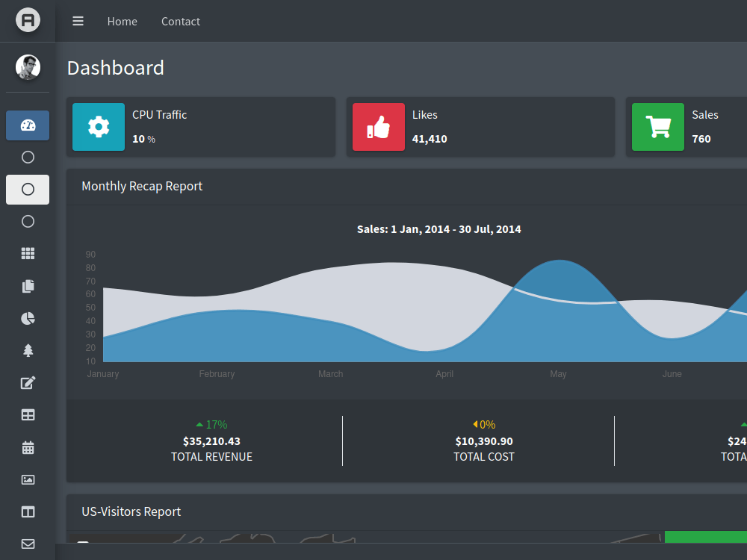
Task: Open the Contact nav link
Action: pos(181,22)
